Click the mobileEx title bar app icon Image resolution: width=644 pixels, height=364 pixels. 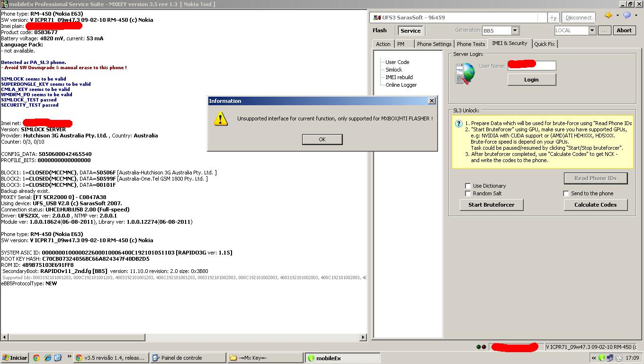[4, 4]
